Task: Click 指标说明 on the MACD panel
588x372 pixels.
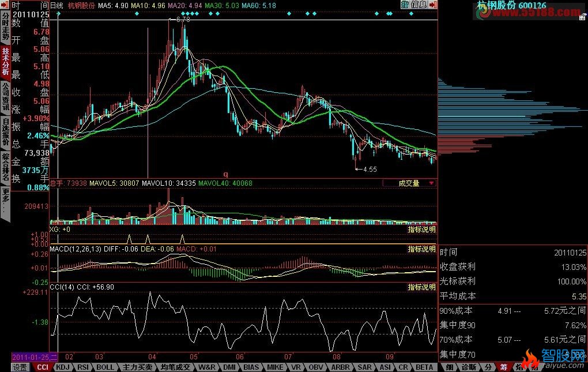Action: point(422,249)
